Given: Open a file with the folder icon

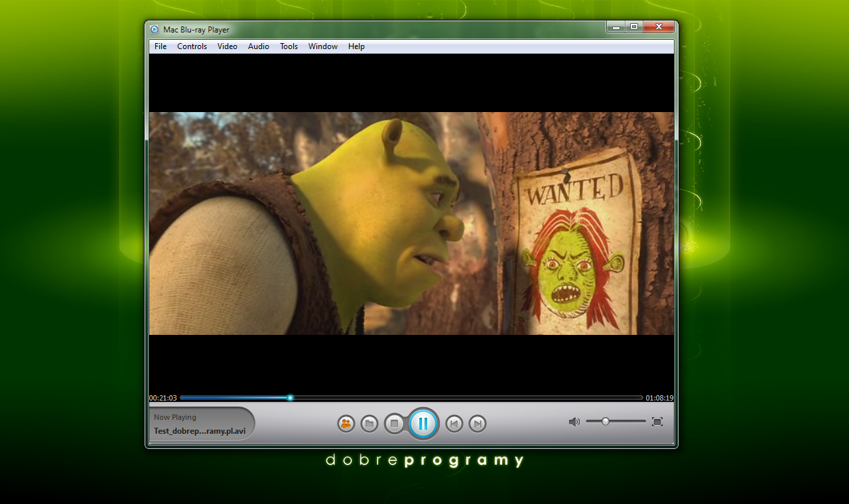Looking at the screenshot, I should (369, 424).
